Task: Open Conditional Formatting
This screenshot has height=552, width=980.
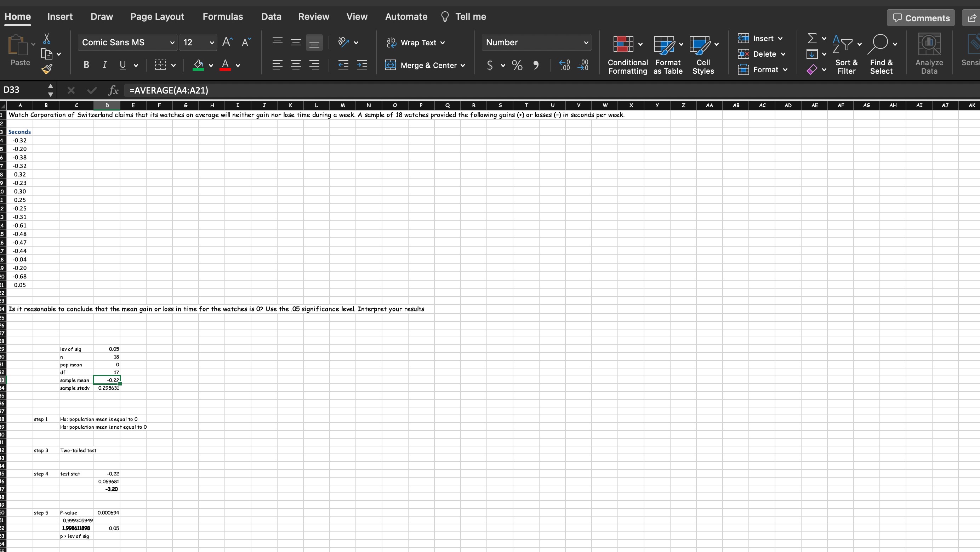Action: click(x=628, y=55)
